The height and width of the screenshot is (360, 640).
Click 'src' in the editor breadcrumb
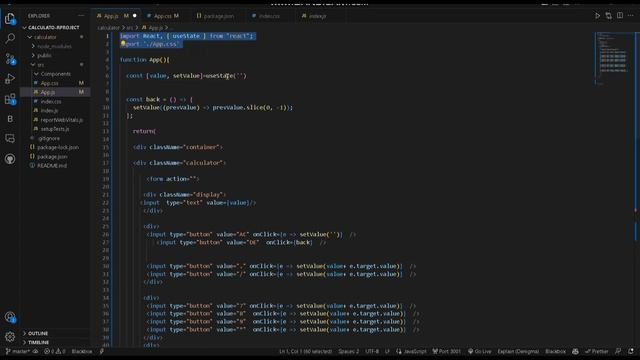tap(130, 28)
